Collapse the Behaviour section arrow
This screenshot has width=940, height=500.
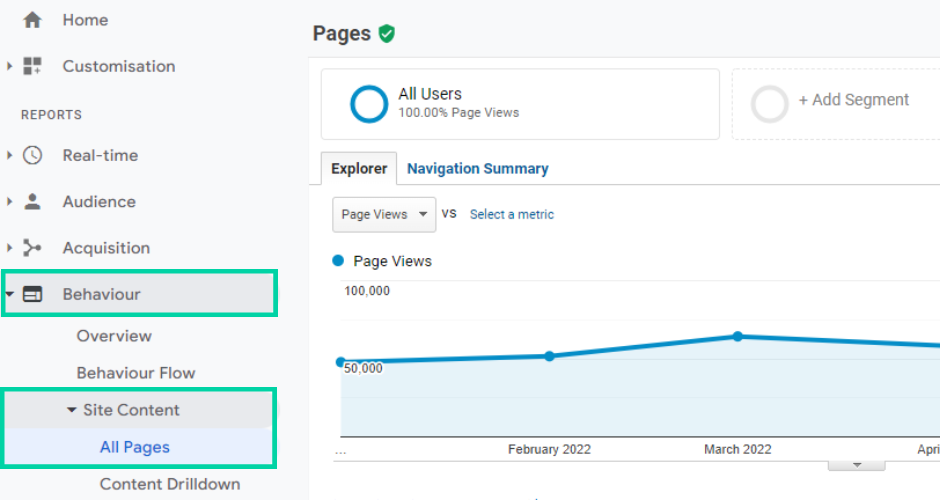pos(10,294)
